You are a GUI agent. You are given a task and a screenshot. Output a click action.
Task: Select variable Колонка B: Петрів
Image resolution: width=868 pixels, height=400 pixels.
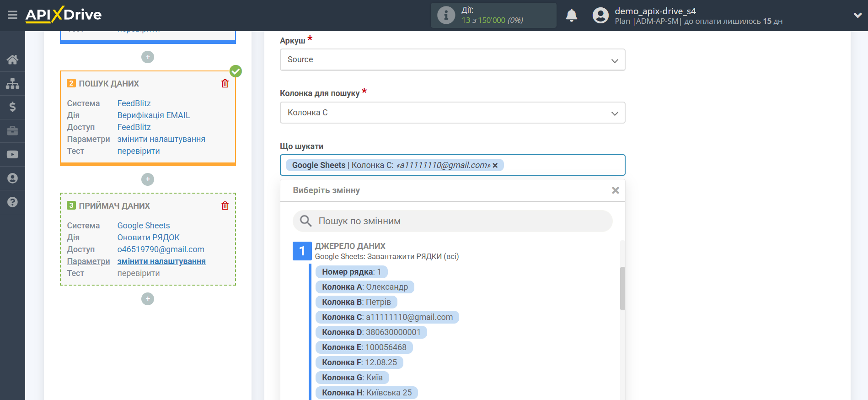pos(356,302)
